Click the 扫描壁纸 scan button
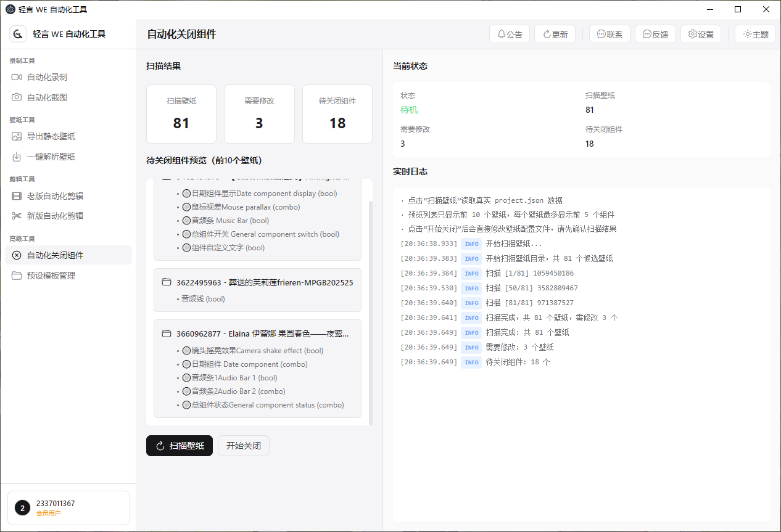 pyautogui.click(x=180, y=446)
